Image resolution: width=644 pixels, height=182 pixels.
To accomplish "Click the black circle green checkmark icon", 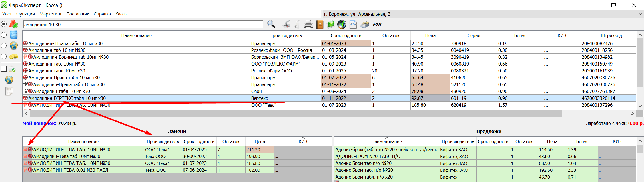I will click(342, 25).
